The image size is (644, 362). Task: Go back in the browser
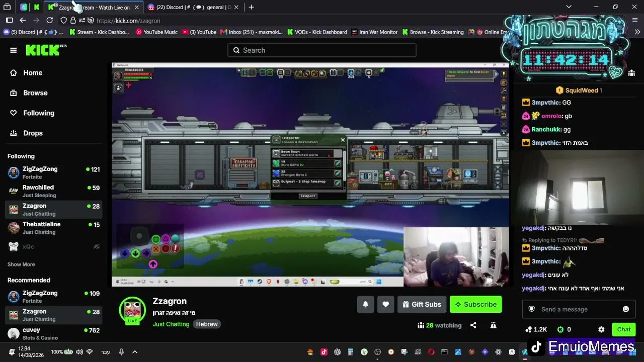[23, 20]
